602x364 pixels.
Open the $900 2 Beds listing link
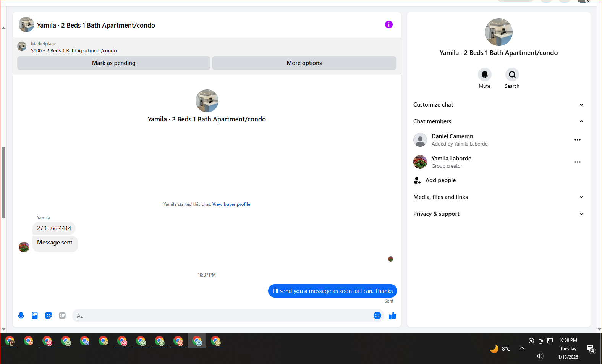click(x=74, y=50)
